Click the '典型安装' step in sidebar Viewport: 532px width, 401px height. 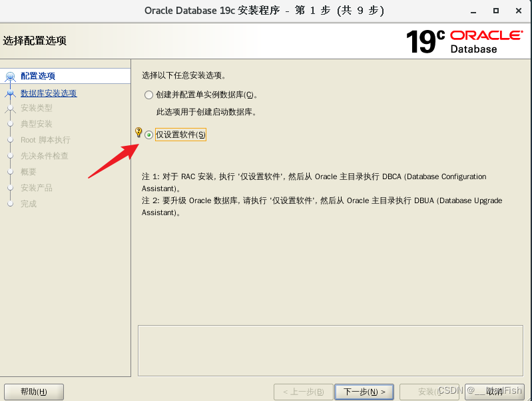point(37,124)
